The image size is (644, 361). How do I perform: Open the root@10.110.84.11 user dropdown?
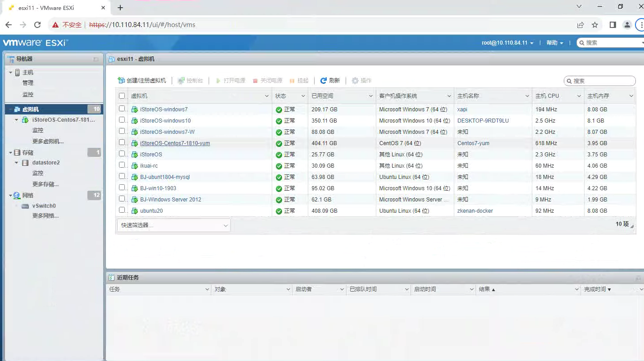click(507, 43)
